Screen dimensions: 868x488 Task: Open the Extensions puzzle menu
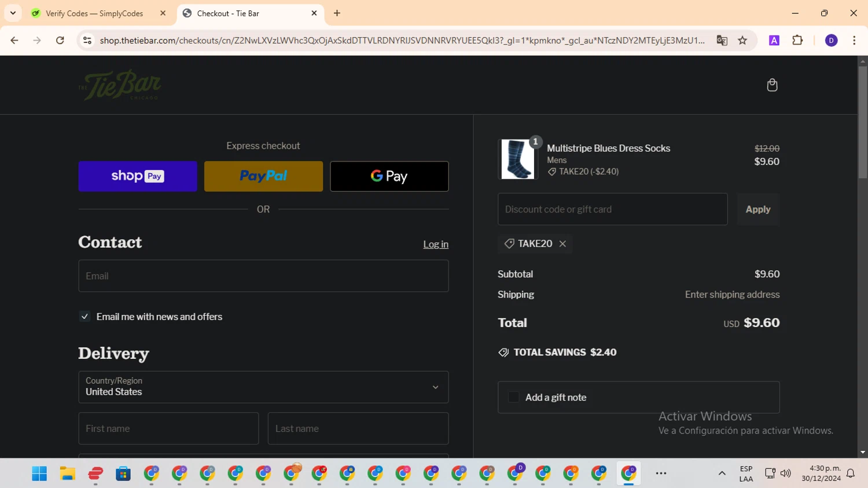click(797, 41)
